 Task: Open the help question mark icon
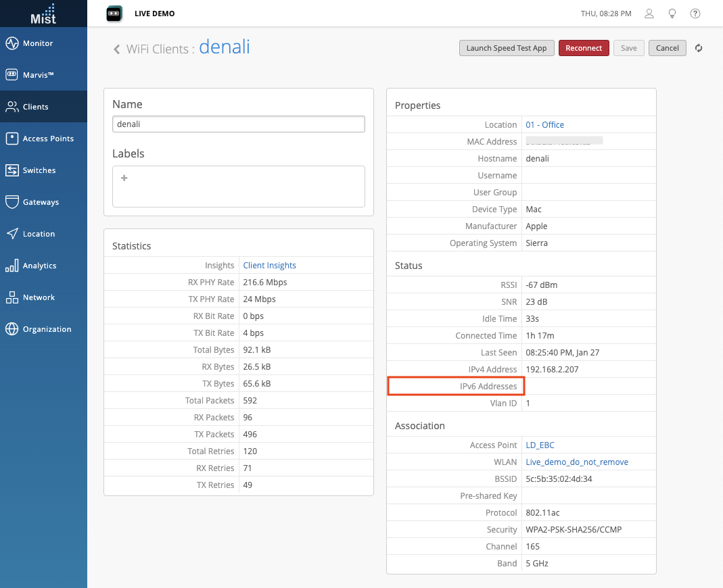click(695, 14)
